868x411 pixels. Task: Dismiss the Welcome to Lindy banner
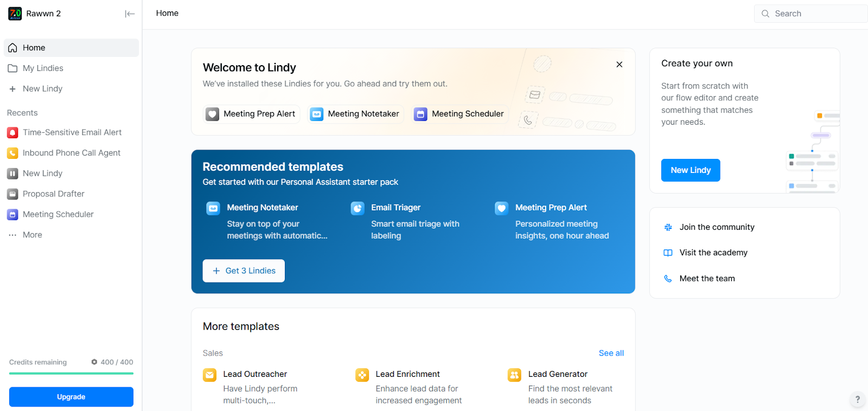tap(619, 65)
